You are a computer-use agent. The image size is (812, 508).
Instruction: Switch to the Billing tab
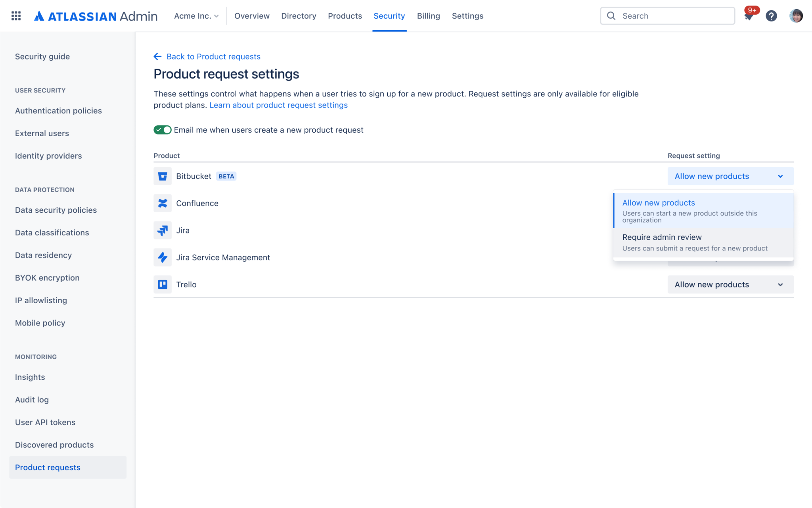click(428, 16)
